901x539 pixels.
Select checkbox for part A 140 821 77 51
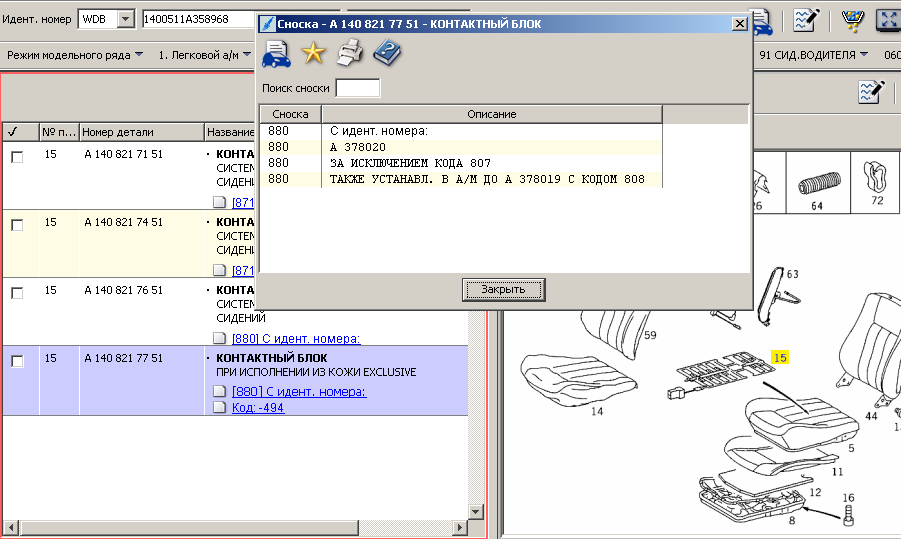17,361
